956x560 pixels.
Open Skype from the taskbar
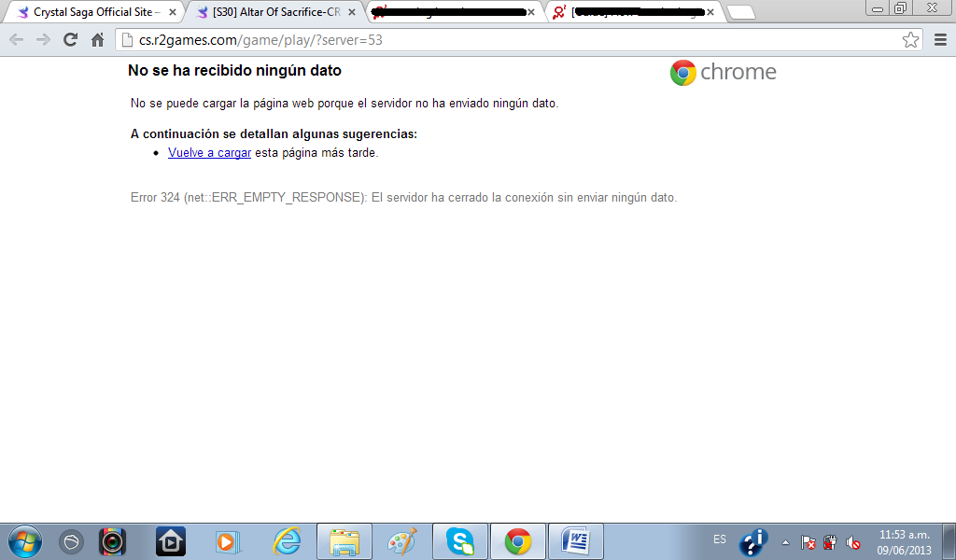pyautogui.click(x=459, y=541)
